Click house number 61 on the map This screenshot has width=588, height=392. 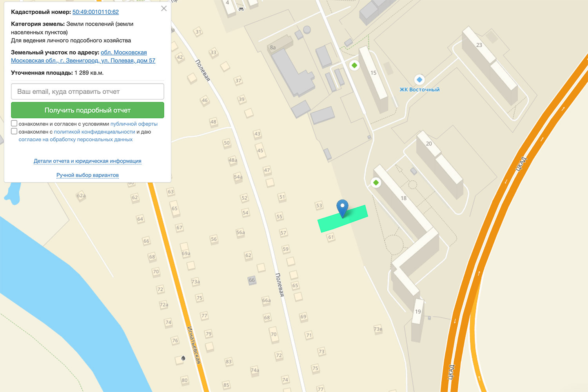click(x=331, y=237)
